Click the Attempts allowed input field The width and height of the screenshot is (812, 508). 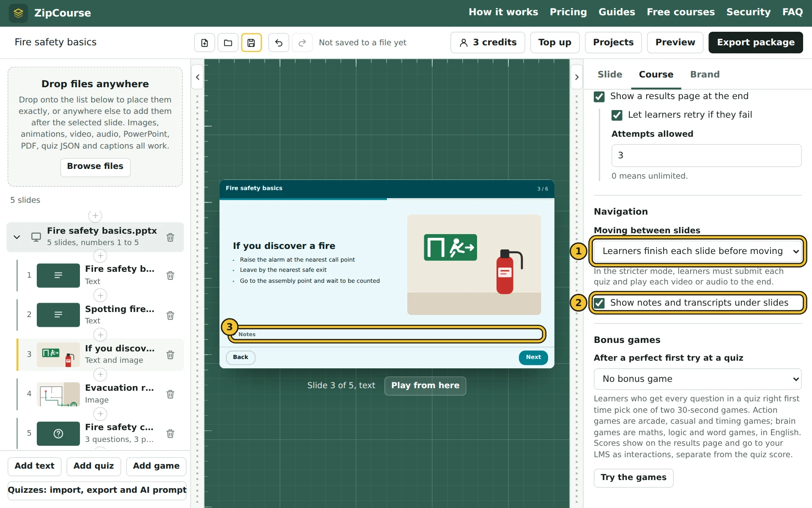pyautogui.click(x=706, y=155)
